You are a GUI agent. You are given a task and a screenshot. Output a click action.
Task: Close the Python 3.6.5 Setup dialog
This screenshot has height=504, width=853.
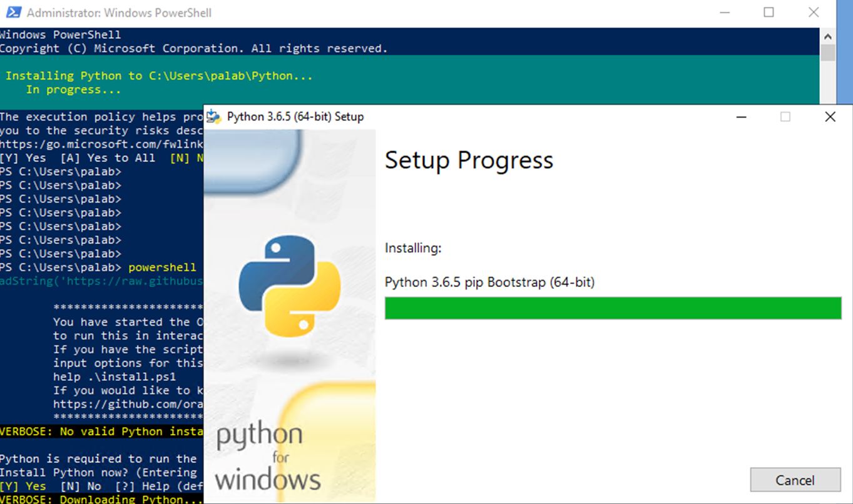point(830,117)
